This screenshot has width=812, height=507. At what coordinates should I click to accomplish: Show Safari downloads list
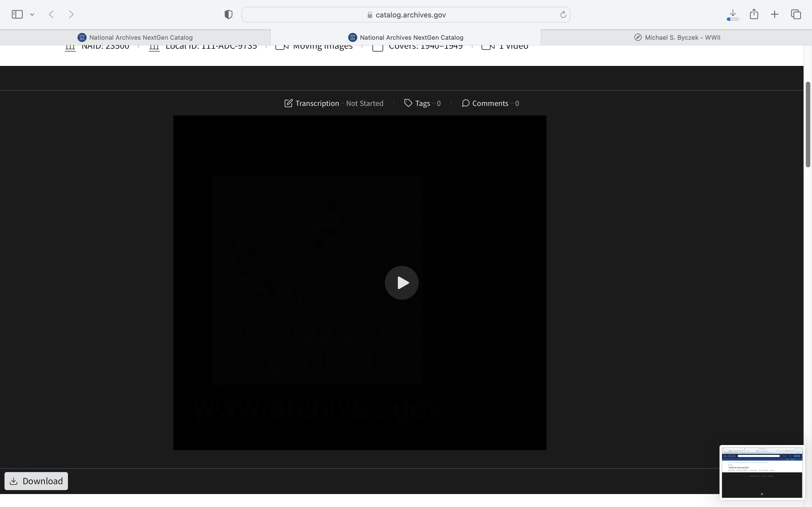[x=733, y=14]
